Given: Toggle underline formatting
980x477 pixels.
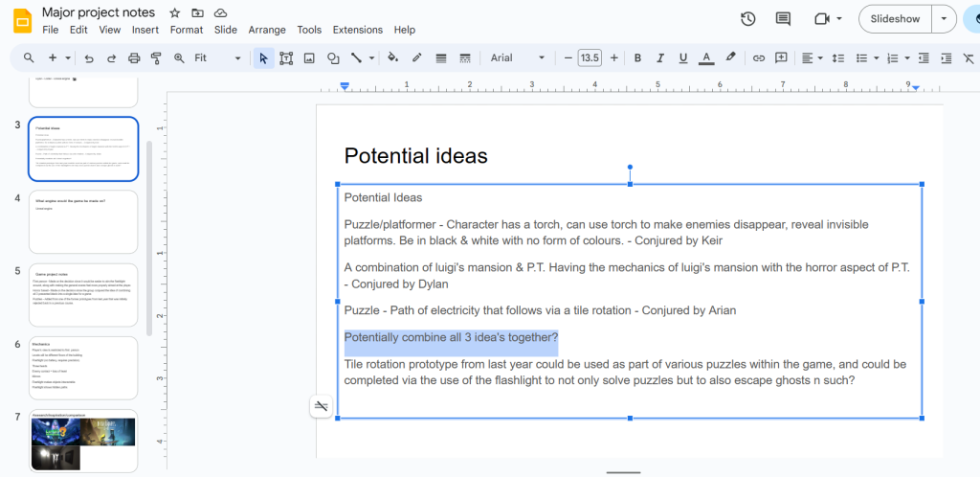Looking at the screenshot, I should [684, 58].
